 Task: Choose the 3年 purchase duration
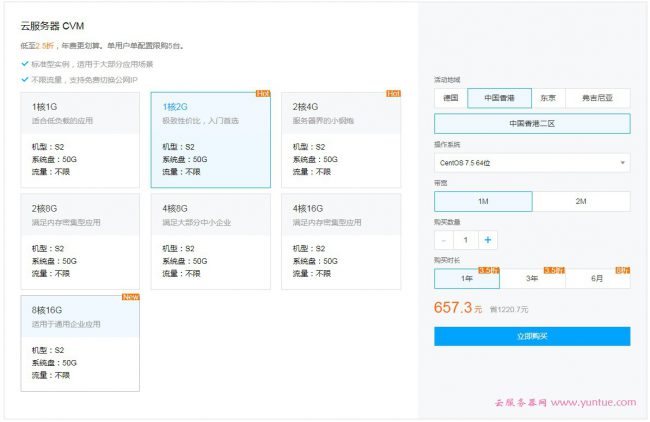pos(532,279)
